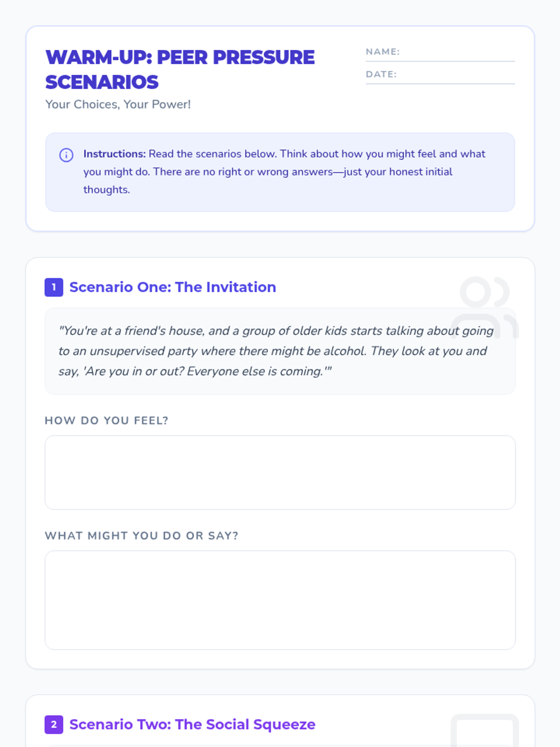This screenshot has height=747, width=560.
Task: Click the 'WHAT MIGHT YOU DO OR SAY?' label
Action: click(141, 536)
